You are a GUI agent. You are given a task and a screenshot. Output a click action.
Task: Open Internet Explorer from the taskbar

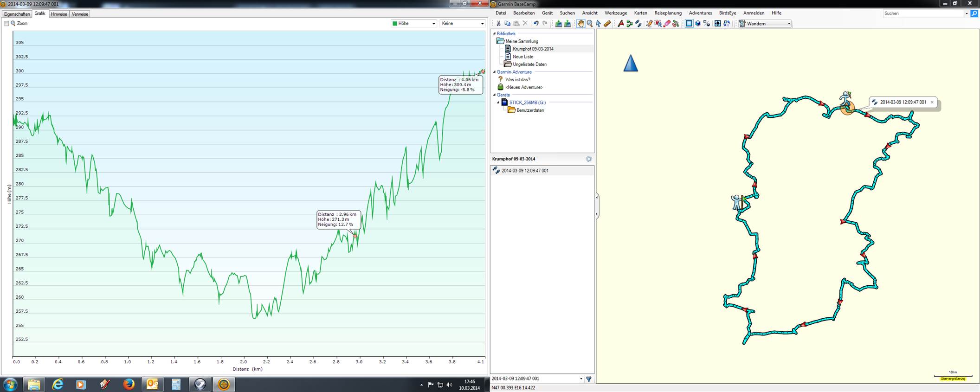tap(58, 384)
